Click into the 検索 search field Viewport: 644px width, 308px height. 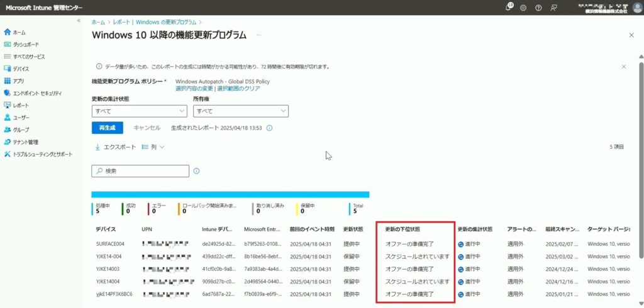[x=140, y=171]
